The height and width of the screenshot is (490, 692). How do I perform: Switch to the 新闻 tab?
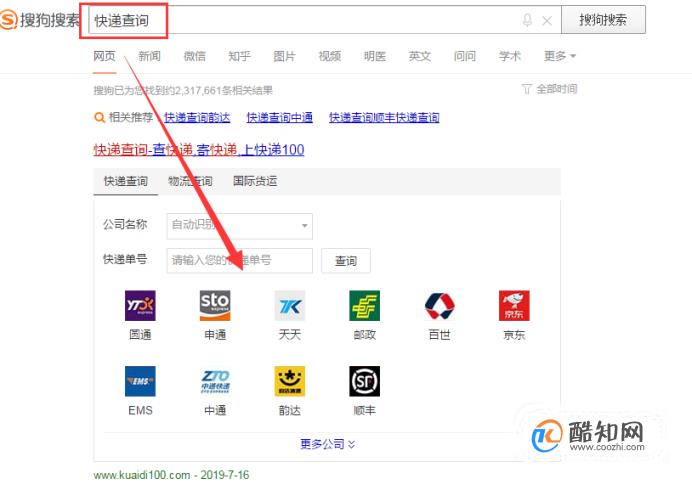[149, 56]
